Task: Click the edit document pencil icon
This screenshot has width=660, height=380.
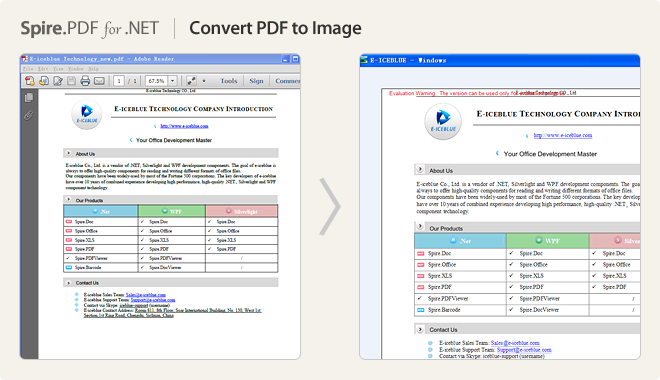Action: pyautogui.click(x=58, y=81)
